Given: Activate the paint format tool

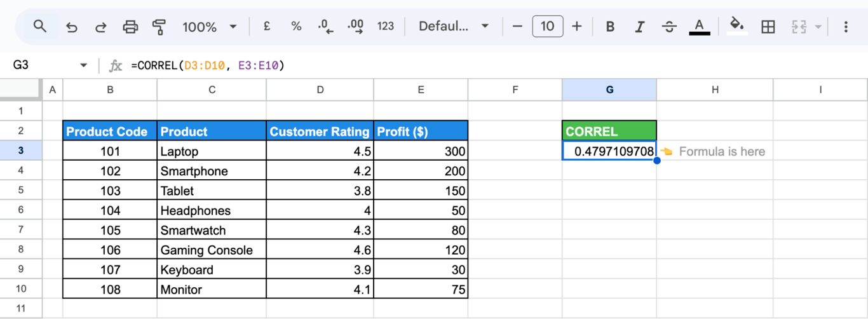Looking at the screenshot, I should pos(159,27).
